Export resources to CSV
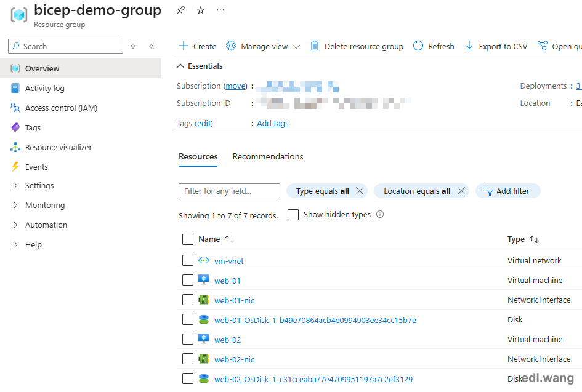This screenshot has height=392, width=582. click(x=496, y=46)
